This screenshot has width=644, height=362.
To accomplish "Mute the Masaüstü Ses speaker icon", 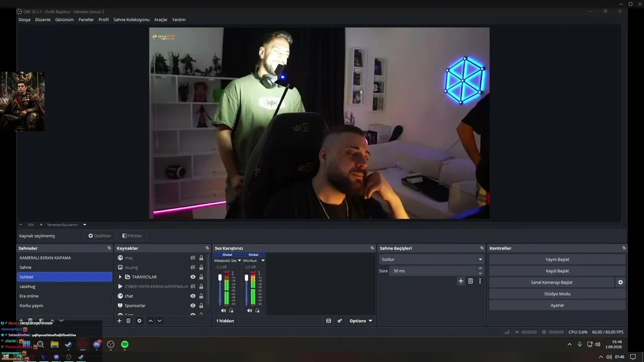I will [223, 311].
